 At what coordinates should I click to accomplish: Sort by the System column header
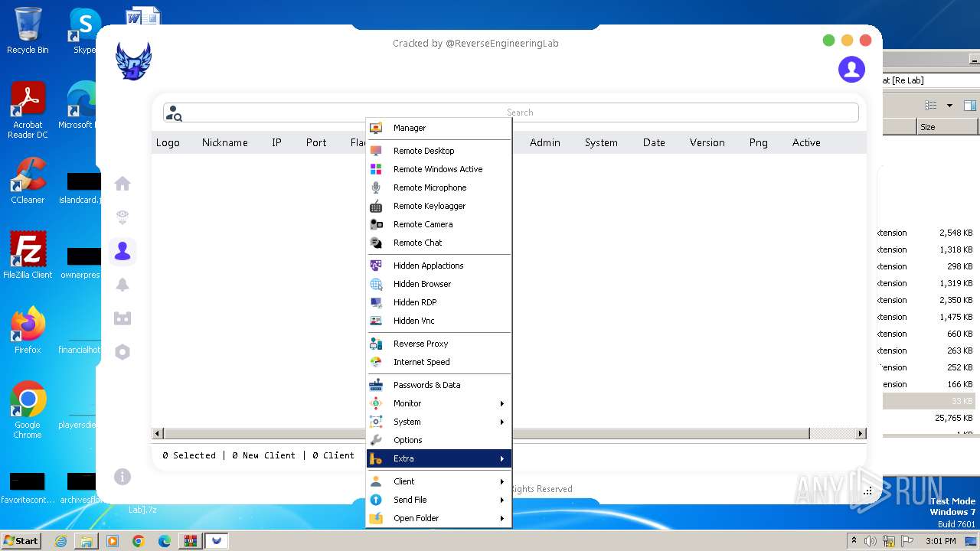(x=601, y=142)
